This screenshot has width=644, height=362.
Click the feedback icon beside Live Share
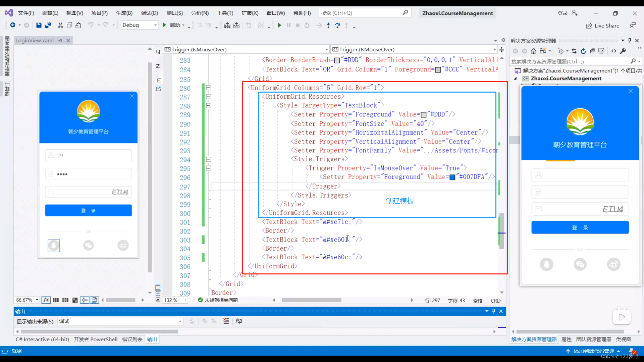point(633,25)
